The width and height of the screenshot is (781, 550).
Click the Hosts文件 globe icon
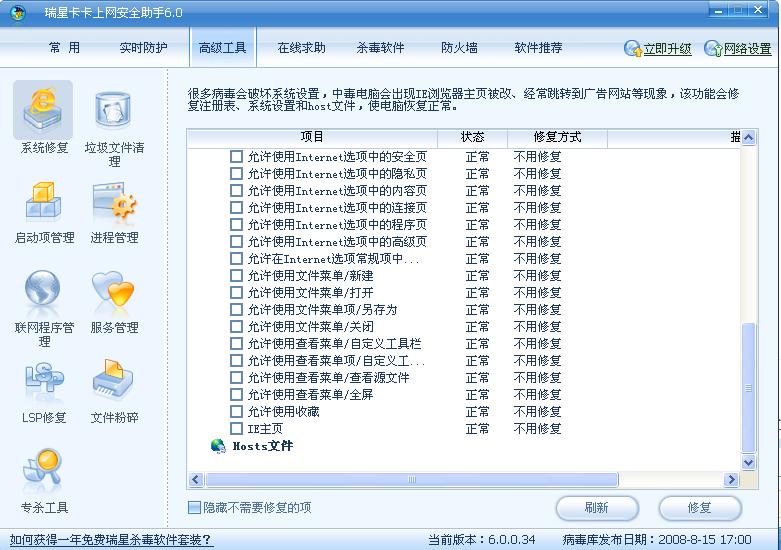click(218, 446)
